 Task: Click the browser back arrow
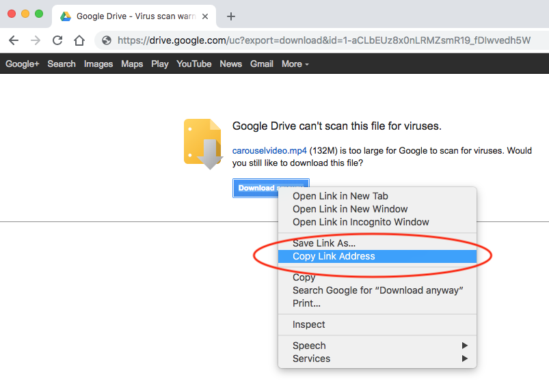[x=14, y=40]
